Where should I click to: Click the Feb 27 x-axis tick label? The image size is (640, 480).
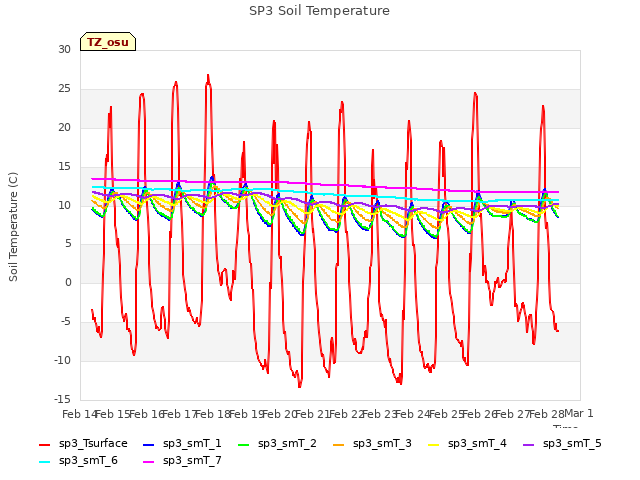(x=513, y=414)
